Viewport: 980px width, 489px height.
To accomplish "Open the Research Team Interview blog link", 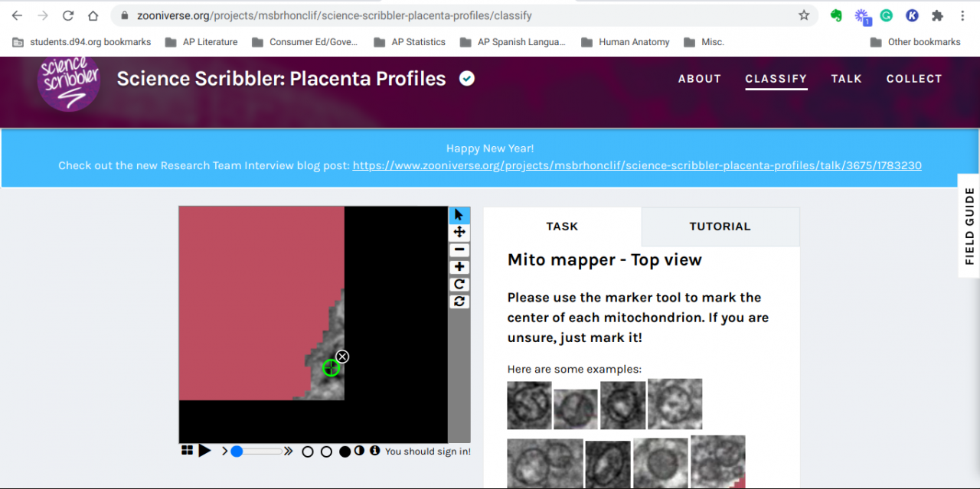I will pos(637,165).
